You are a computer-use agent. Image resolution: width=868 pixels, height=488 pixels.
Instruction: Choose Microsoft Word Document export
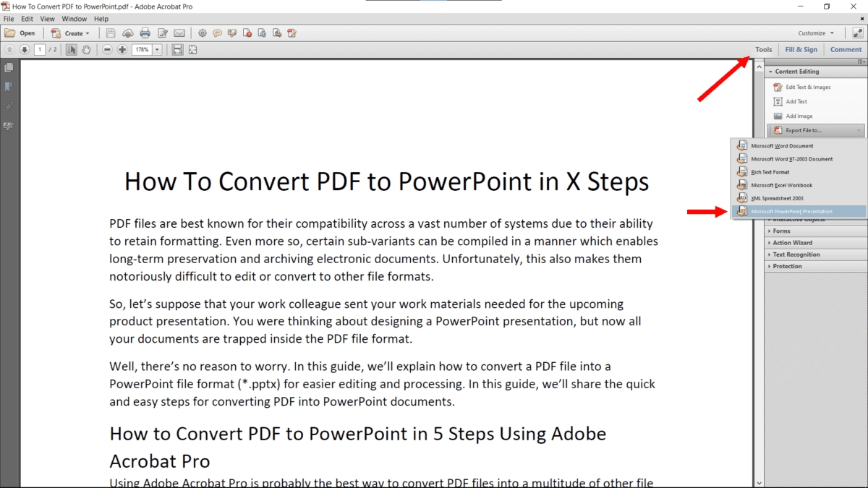(799, 146)
